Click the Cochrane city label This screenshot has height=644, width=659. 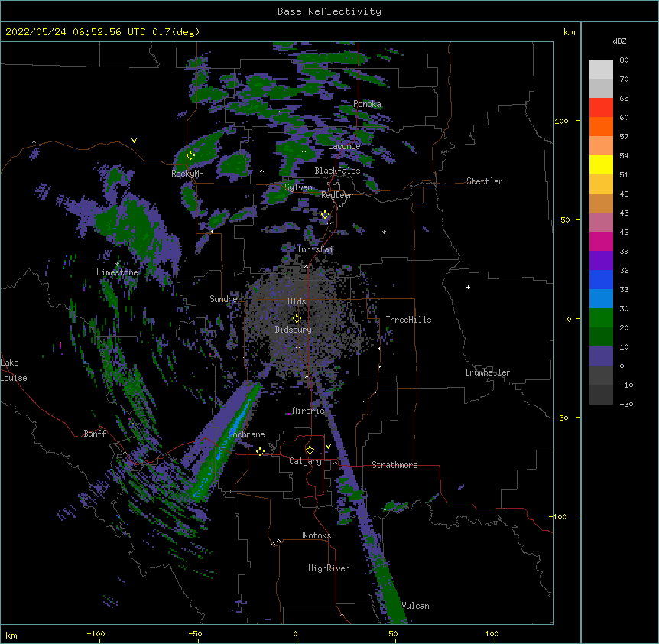click(246, 434)
